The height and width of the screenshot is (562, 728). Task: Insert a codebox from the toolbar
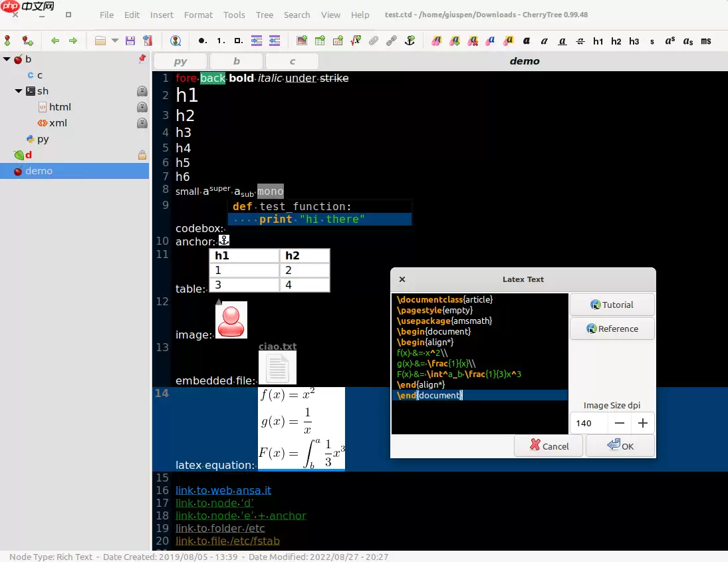pyautogui.click(x=338, y=40)
